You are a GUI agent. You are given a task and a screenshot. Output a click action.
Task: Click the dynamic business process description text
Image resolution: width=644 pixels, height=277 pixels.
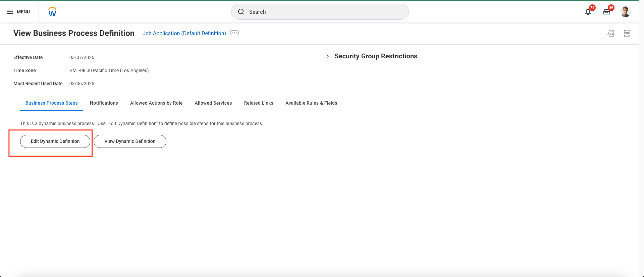click(142, 123)
